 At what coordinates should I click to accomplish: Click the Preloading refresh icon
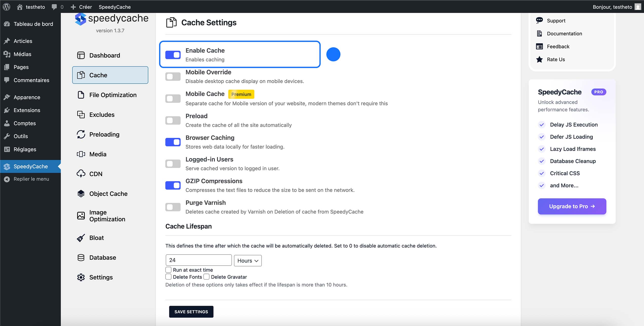81,135
